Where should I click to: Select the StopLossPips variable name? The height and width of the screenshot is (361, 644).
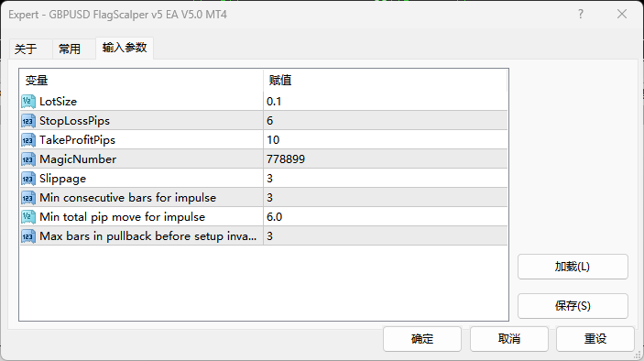(75, 121)
